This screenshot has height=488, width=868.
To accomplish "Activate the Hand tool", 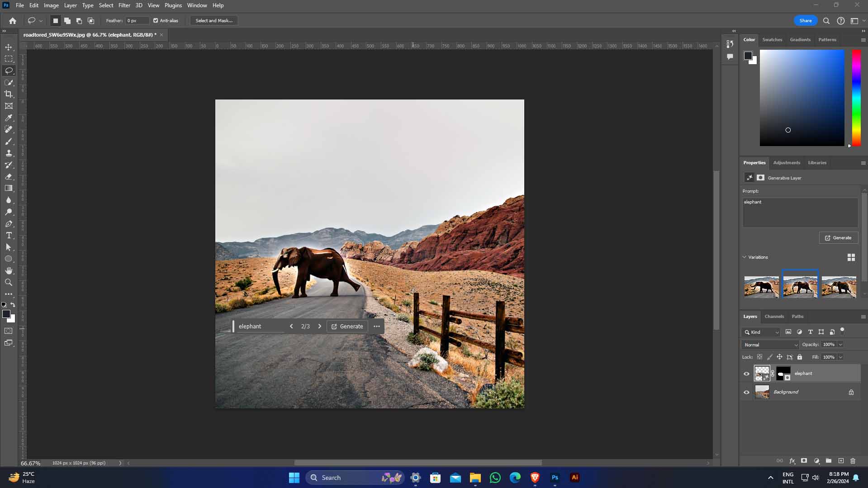I will click(9, 270).
